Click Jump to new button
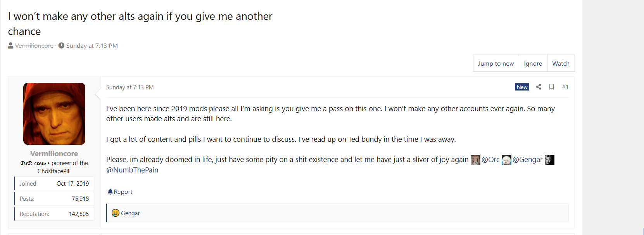This screenshot has height=235, width=644. pos(496,63)
